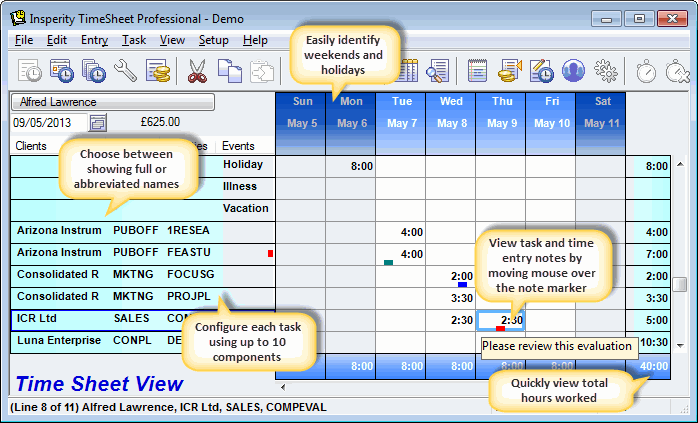Click the document-with-clock timesheet toolbar icon
Viewport: 698px width, 423px height.
tap(30, 71)
